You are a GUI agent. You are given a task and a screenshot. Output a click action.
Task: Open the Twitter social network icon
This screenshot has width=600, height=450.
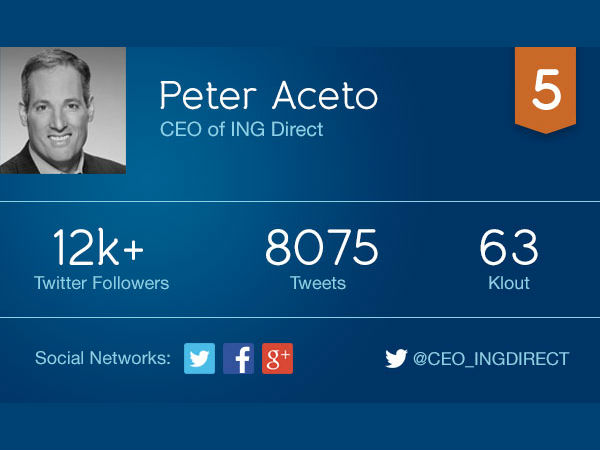199,359
